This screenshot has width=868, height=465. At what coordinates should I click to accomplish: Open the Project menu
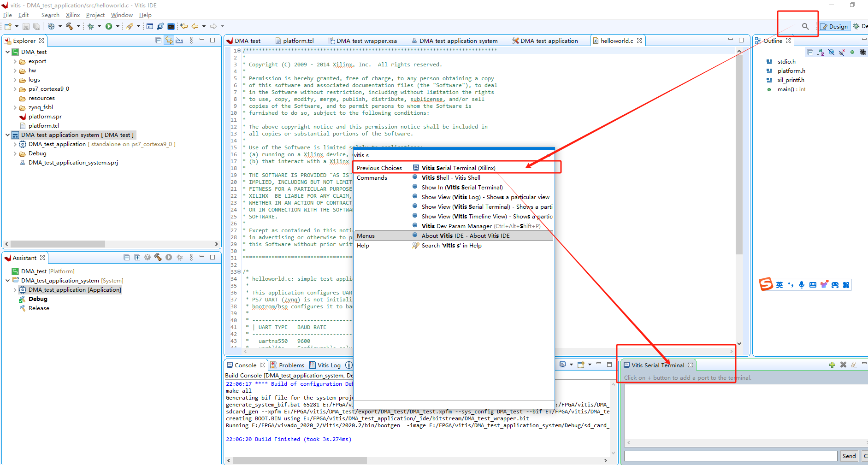pos(95,15)
